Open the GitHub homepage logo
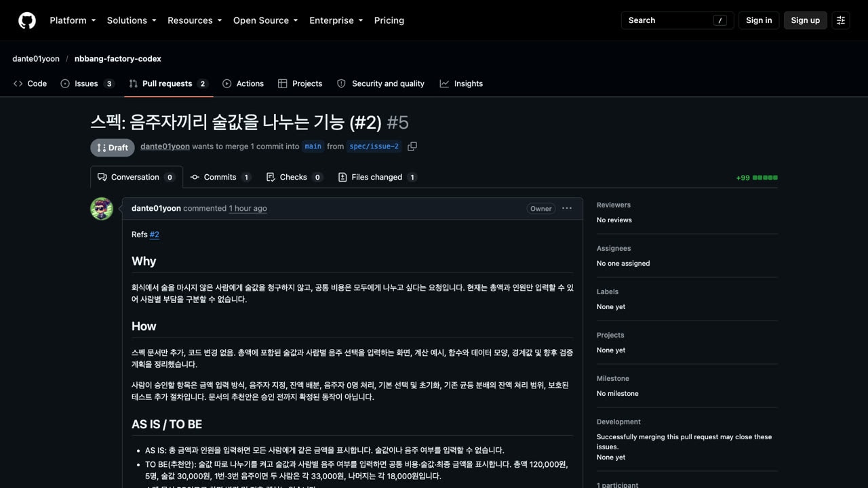Viewport: 868px width, 488px height. 27,20
